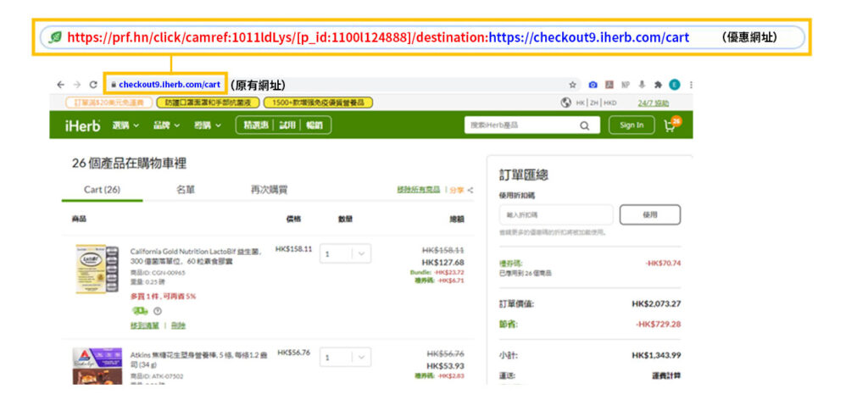The image size is (868, 411).
Task: Click the microphone extension icon
Action: click(x=643, y=85)
